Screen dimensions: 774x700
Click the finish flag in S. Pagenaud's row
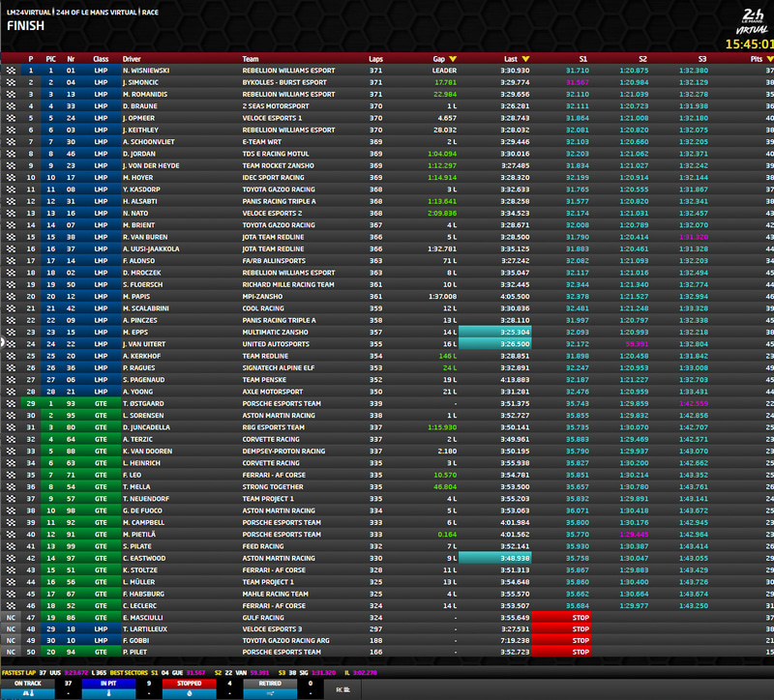tap(11, 380)
